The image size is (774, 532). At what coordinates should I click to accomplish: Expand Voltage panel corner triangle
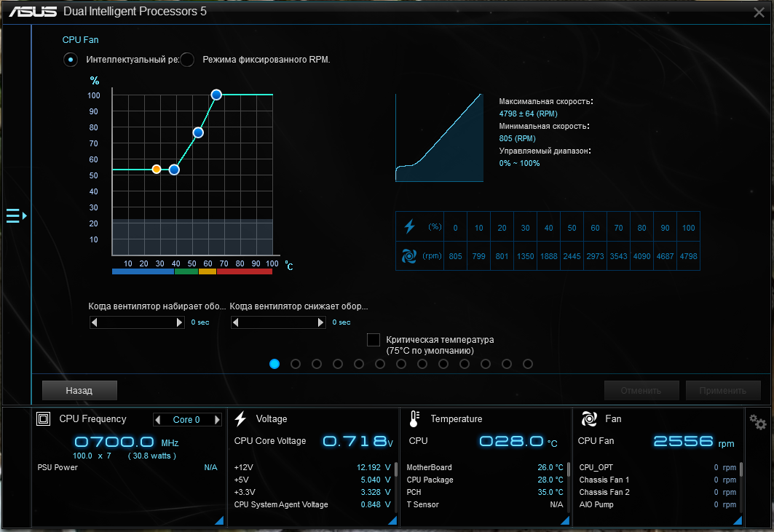(x=392, y=520)
